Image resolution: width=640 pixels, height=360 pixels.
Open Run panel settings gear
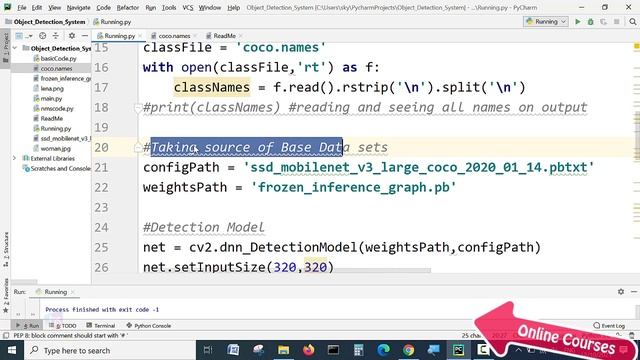[621, 291]
